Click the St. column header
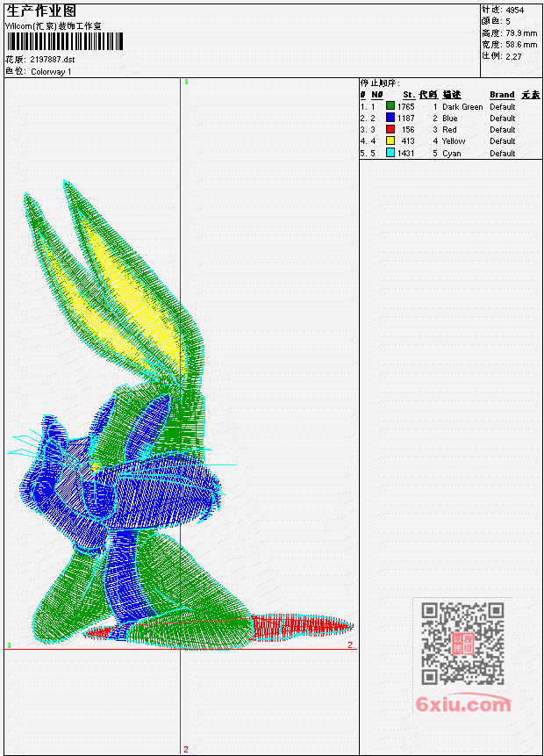544x756 pixels. coord(409,95)
